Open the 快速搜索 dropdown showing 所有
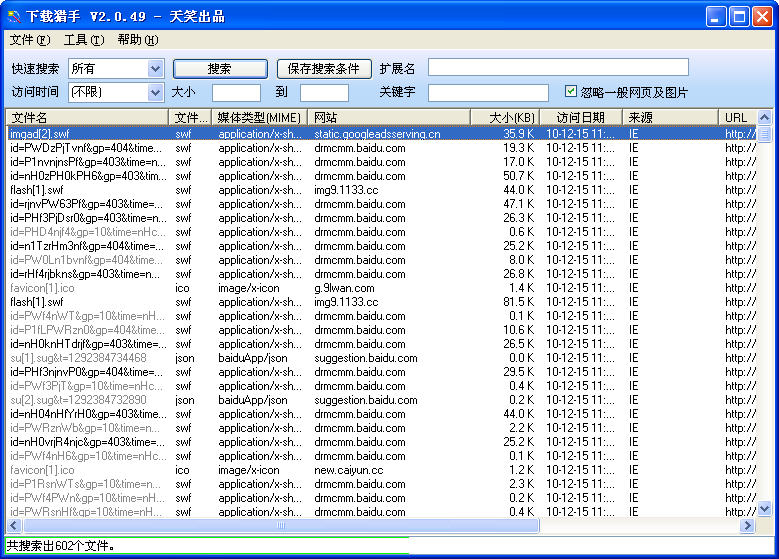 coord(116,69)
